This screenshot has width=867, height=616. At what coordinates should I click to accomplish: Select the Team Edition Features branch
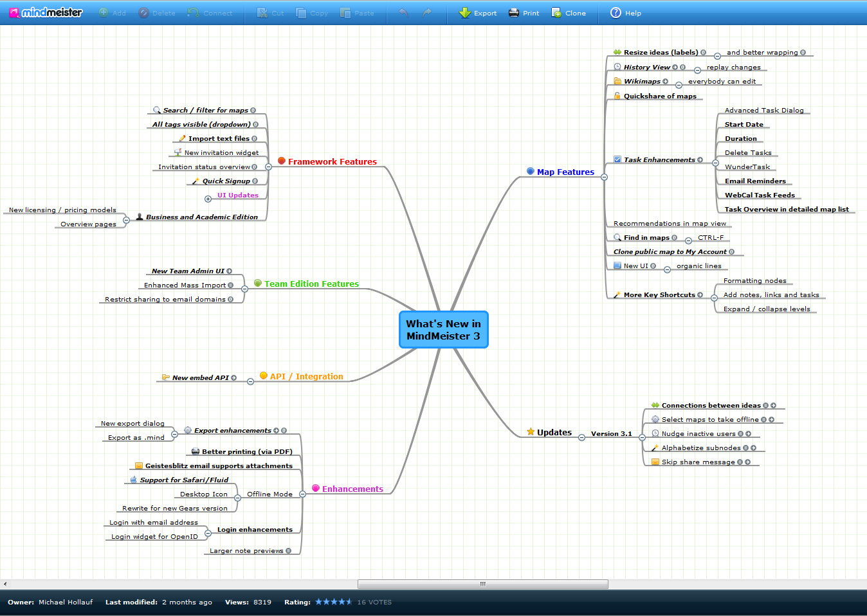311,284
